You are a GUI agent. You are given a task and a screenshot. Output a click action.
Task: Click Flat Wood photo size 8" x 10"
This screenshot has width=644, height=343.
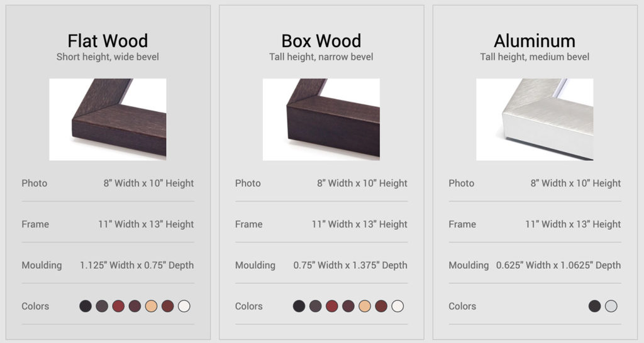point(148,183)
